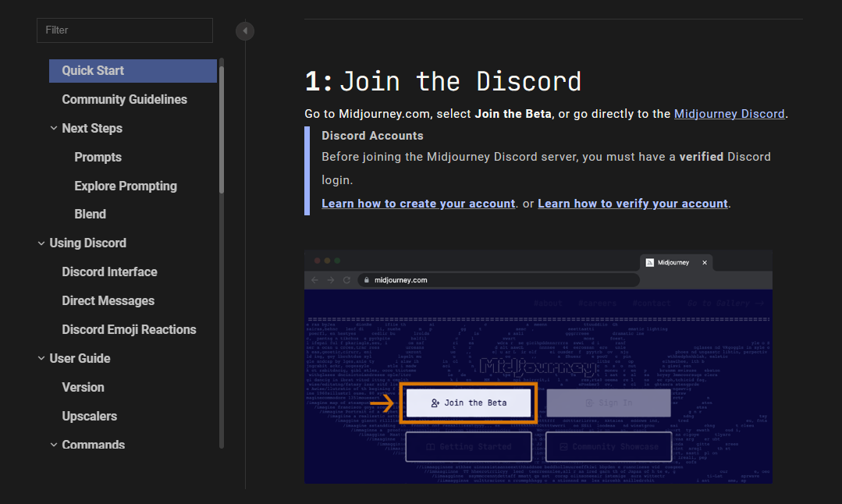Follow the Midjourney Discord link
842x504 pixels.
(729, 114)
